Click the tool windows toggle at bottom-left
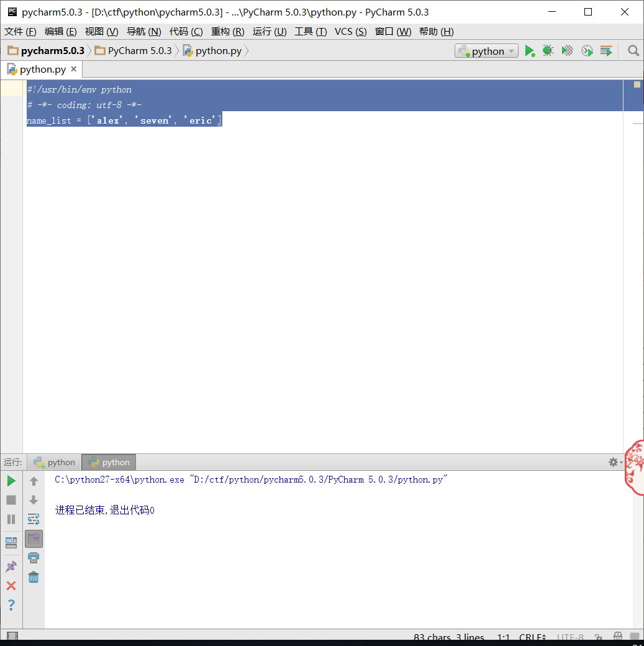644x646 pixels. (12, 636)
